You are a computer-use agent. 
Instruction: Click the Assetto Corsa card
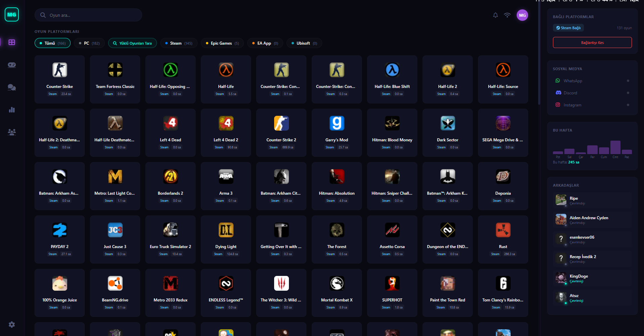[392, 240]
